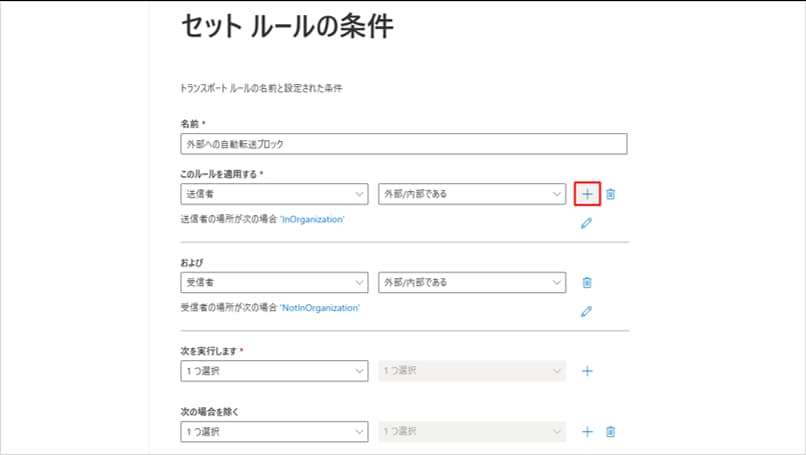Delete the recipient condition with its trash icon

pyautogui.click(x=587, y=283)
